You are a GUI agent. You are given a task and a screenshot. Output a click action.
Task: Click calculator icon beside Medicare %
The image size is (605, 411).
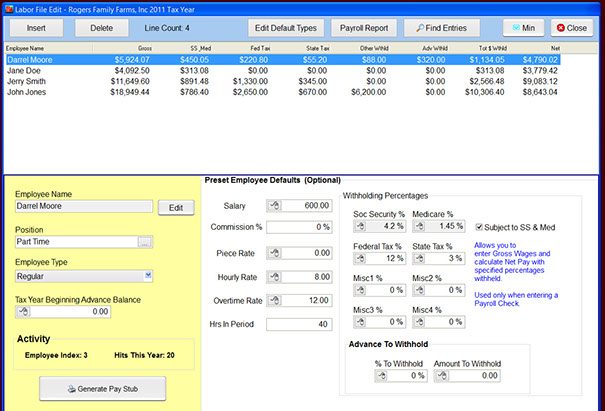(x=421, y=227)
